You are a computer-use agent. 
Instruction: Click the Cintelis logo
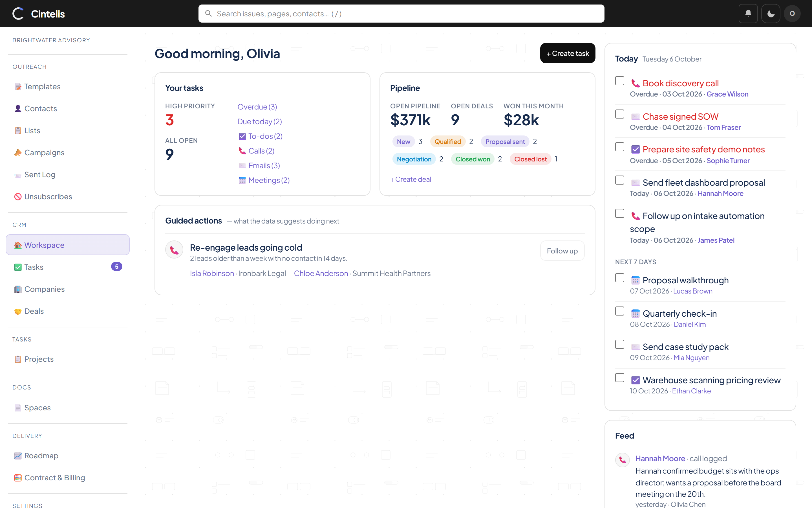[38, 14]
